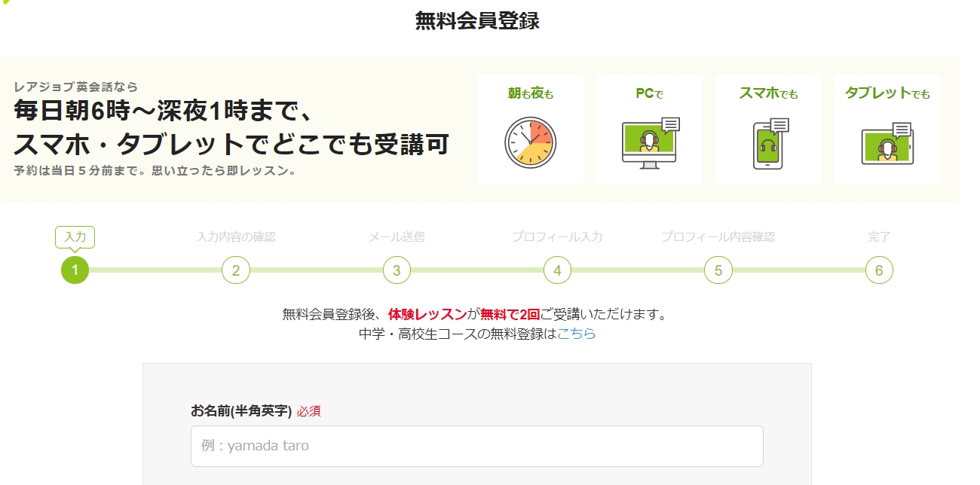Screen dimensions: 980x485
Task: Click the 無料会員登録 page heading
Action: [477, 20]
